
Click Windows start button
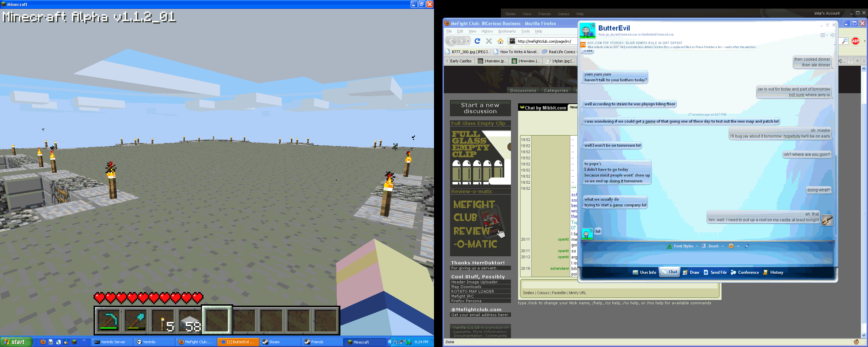point(16,342)
